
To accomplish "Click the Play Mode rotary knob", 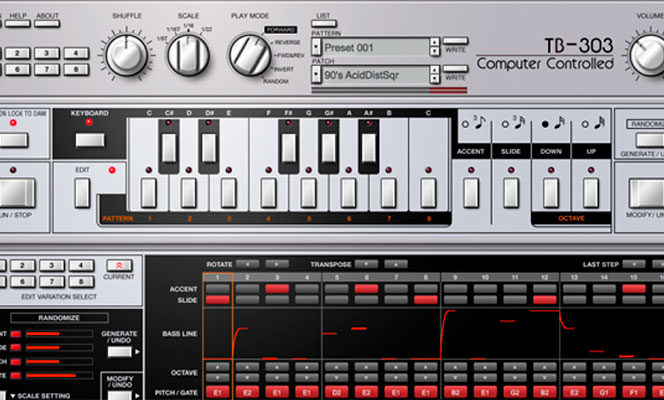I will pos(249,55).
